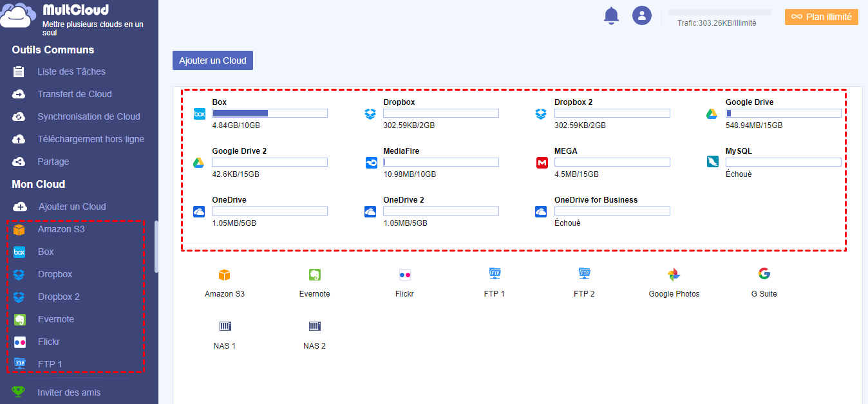This screenshot has width=868, height=404.
Task: Open the NAS 2 icon
Action: coord(314,326)
